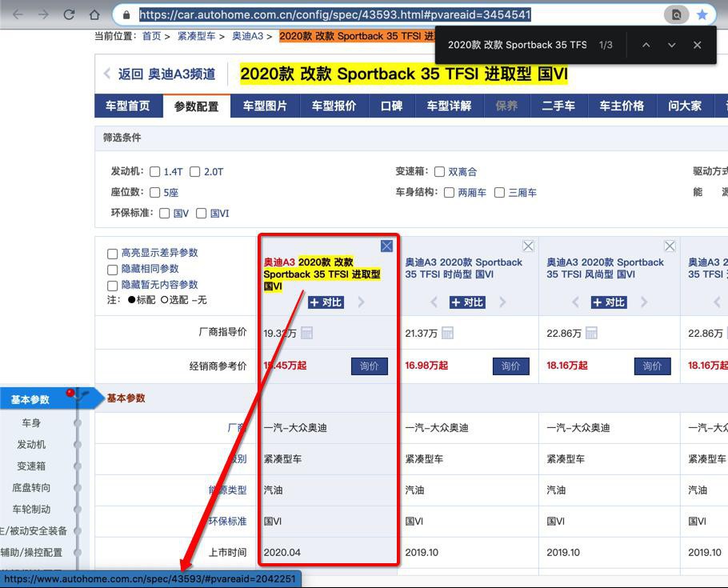Click 询价 button for the 16.98万起 model
Image resolution: width=728 pixels, height=588 pixels.
pyautogui.click(x=511, y=366)
